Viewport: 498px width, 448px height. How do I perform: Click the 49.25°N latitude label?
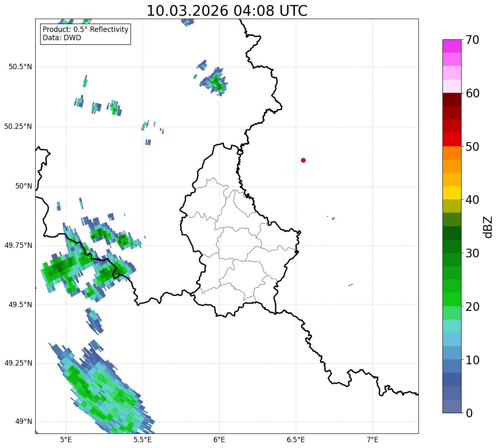[18, 363]
